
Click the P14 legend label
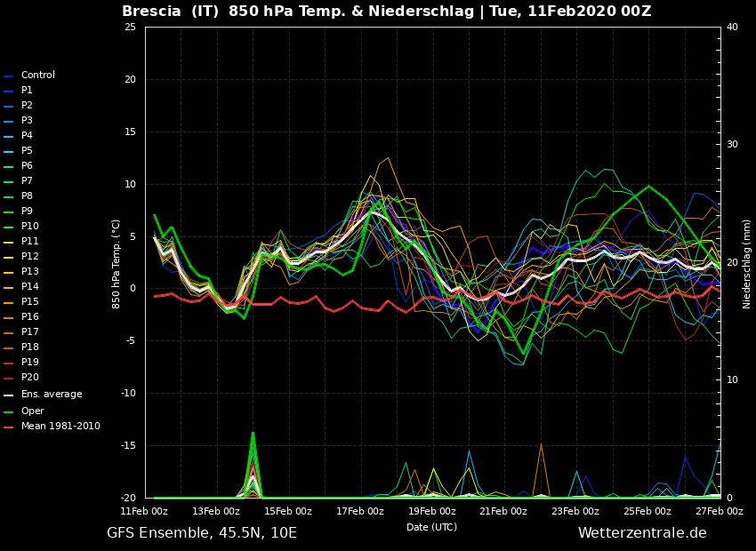pyautogui.click(x=30, y=286)
